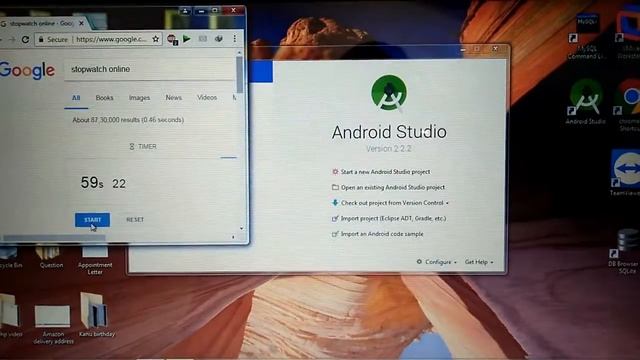
Task: Click the Android Studio logo in welcome window
Action: coord(389,93)
